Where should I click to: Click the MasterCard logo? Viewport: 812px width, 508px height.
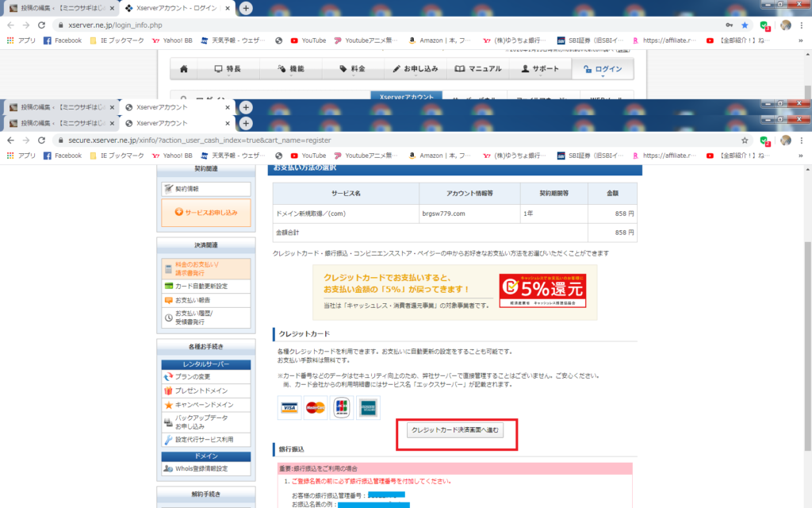pyautogui.click(x=316, y=408)
